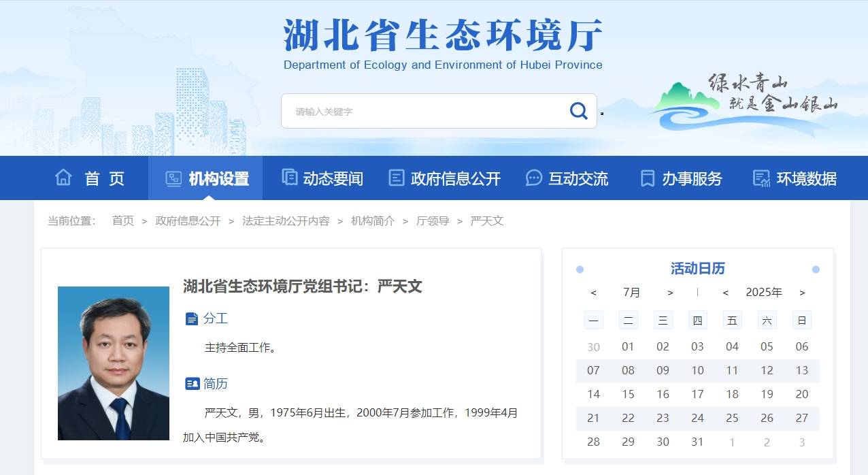This screenshot has width=868, height=475.
Task: Advance to next year after 2025年
Action: pyautogui.click(x=802, y=293)
